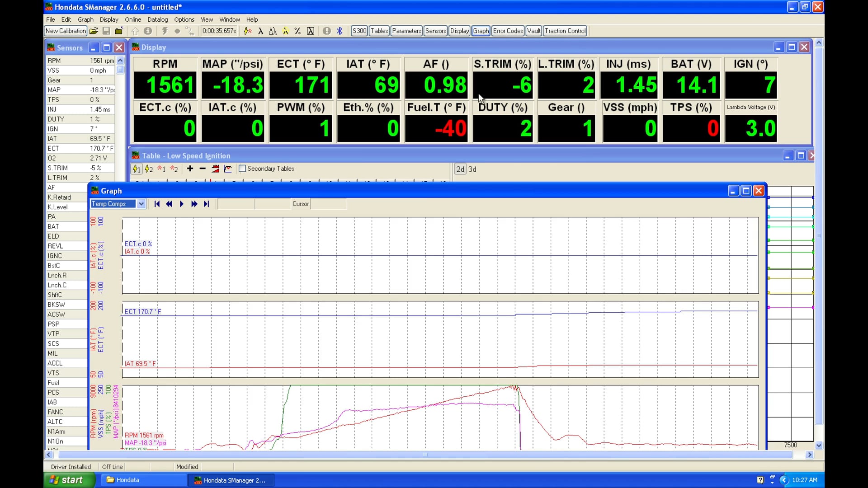
Task: Open the Error Codes window button
Action: tap(508, 31)
